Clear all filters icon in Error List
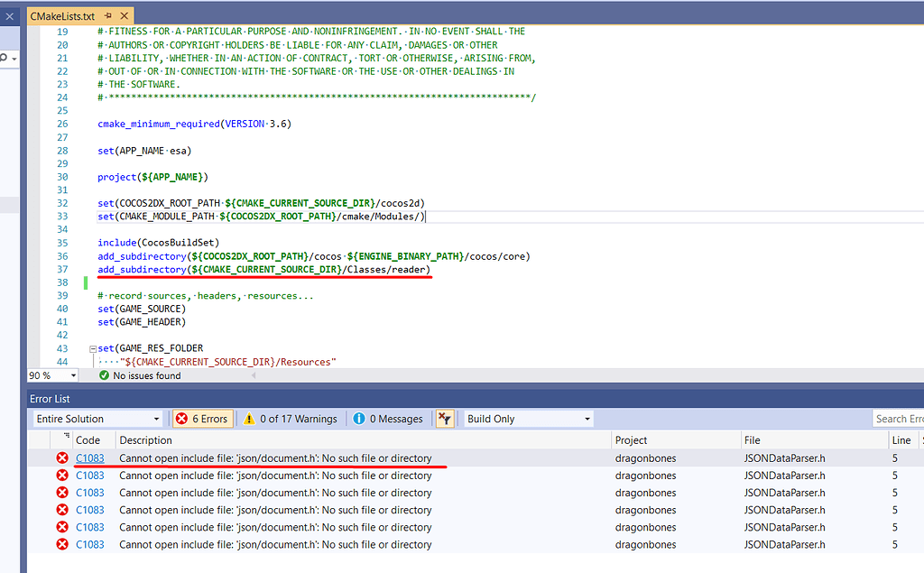This screenshot has height=573, width=924. (x=444, y=419)
